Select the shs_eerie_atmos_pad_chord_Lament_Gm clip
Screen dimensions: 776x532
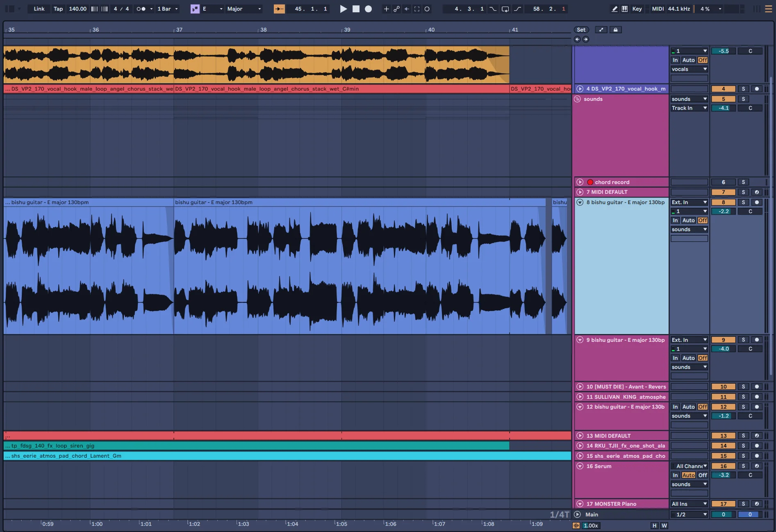(x=287, y=456)
